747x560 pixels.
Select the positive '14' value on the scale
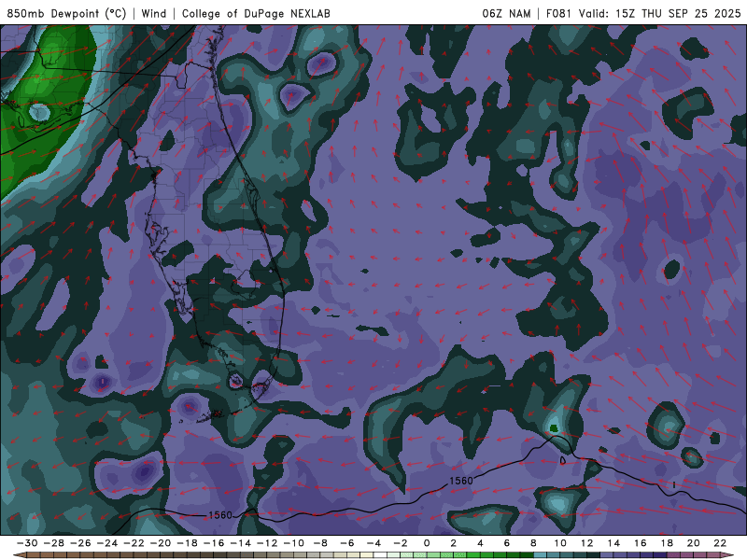pyautogui.click(x=613, y=543)
